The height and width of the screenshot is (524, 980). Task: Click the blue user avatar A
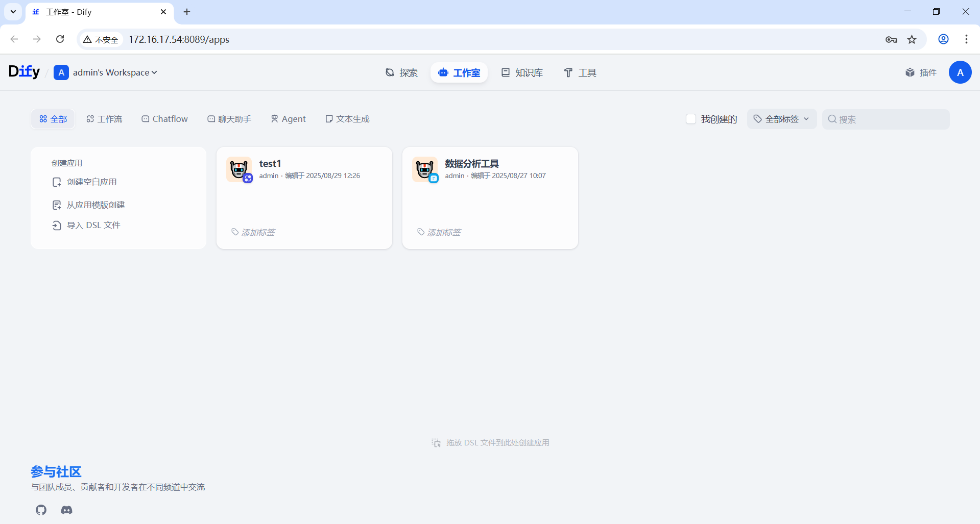tap(960, 72)
